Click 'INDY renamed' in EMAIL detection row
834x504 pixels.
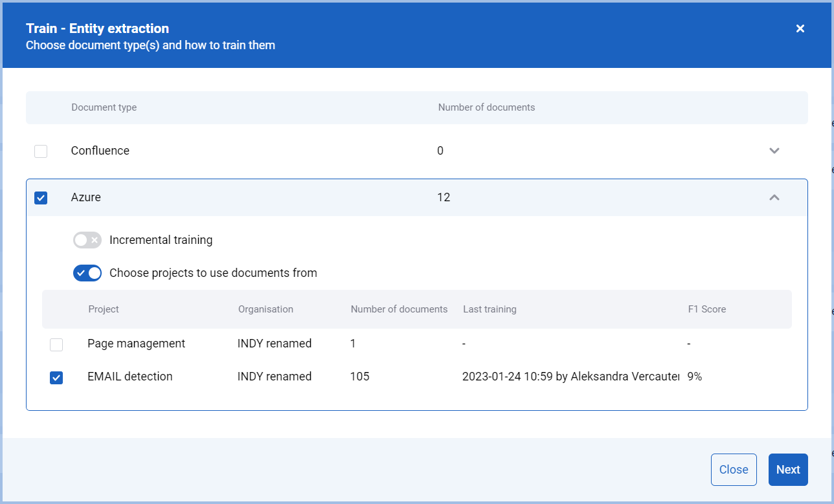[x=275, y=377]
